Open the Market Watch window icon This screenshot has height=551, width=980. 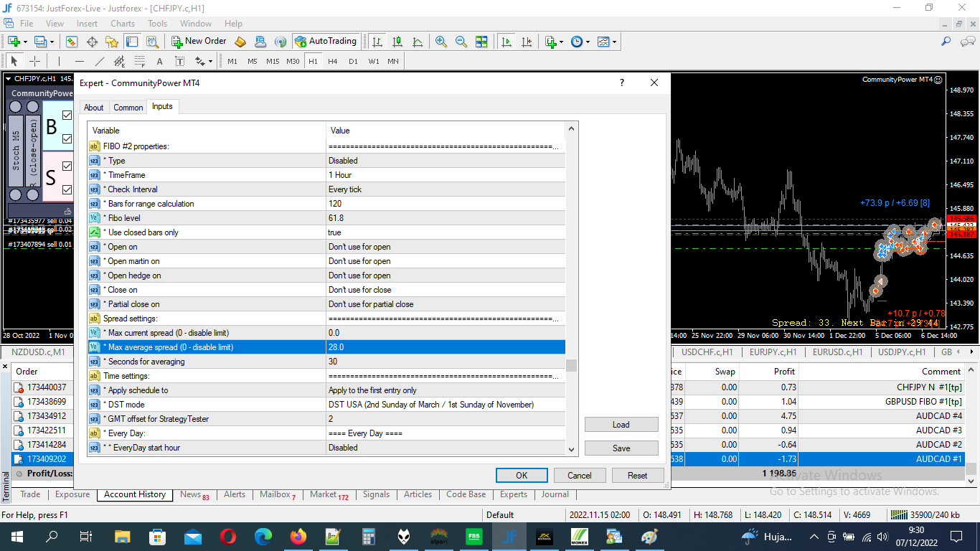coord(72,42)
